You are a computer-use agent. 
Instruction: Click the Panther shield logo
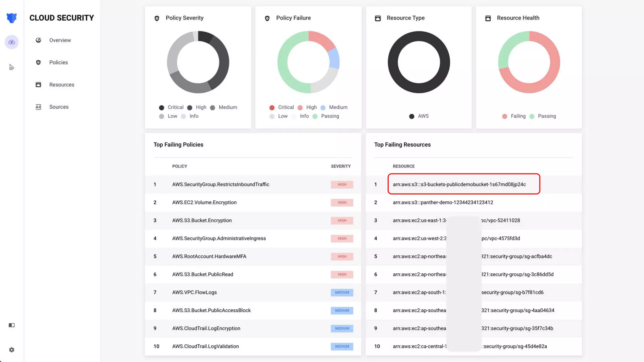(x=12, y=18)
